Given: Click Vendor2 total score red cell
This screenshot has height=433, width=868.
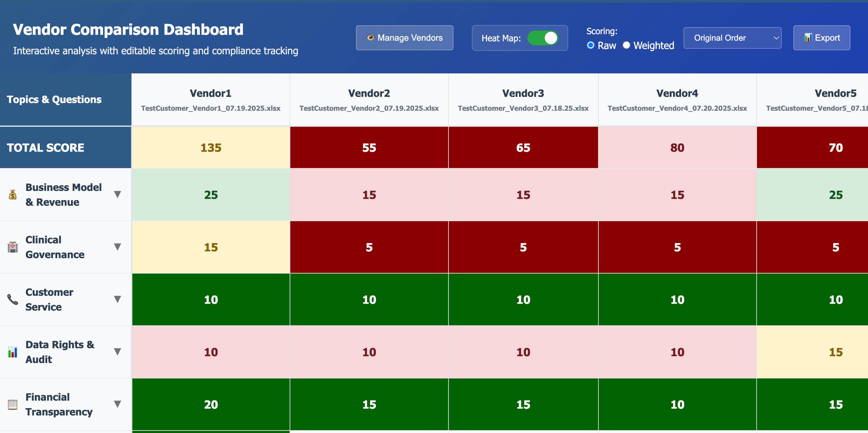Looking at the screenshot, I should [x=369, y=148].
